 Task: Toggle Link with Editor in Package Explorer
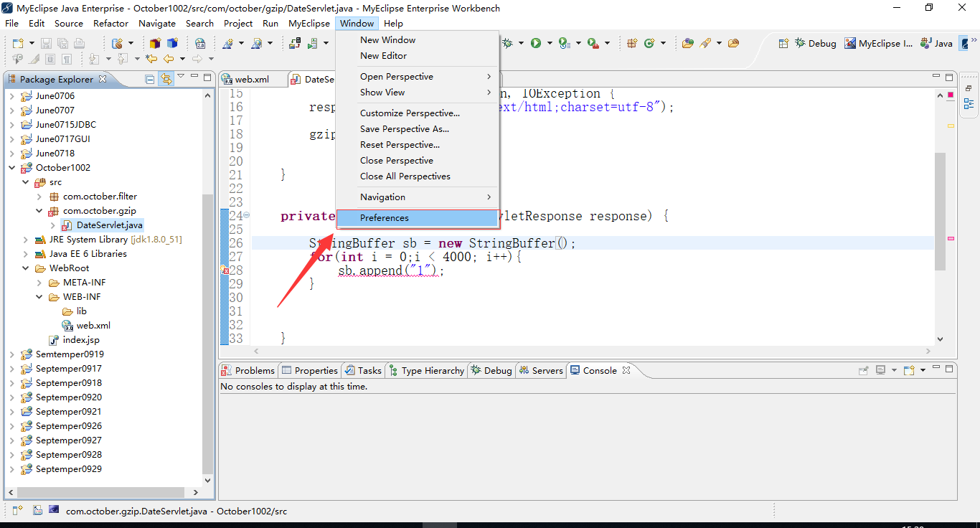coord(166,79)
